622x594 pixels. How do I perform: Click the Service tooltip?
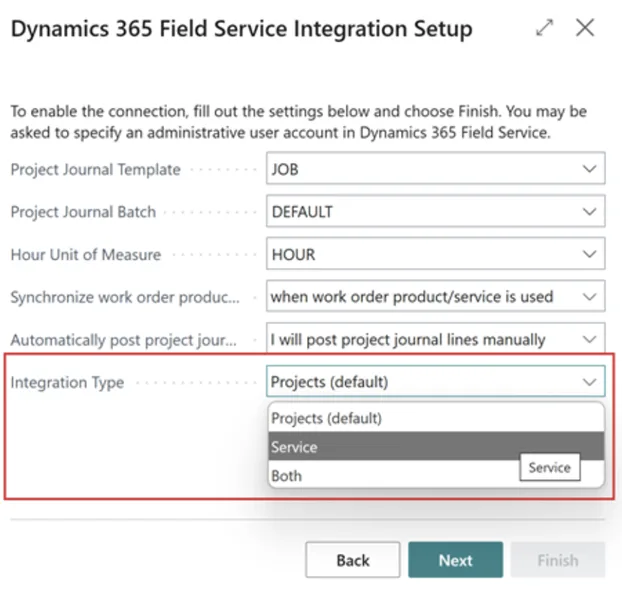point(550,467)
